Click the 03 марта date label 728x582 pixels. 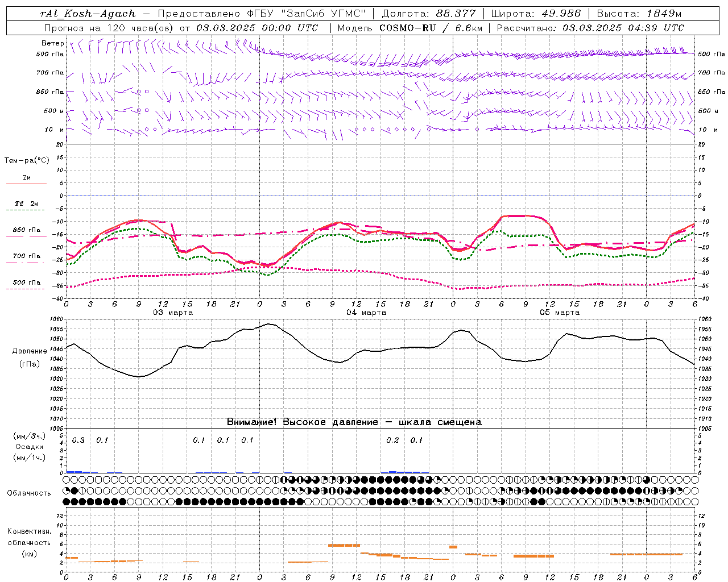tap(173, 313)
